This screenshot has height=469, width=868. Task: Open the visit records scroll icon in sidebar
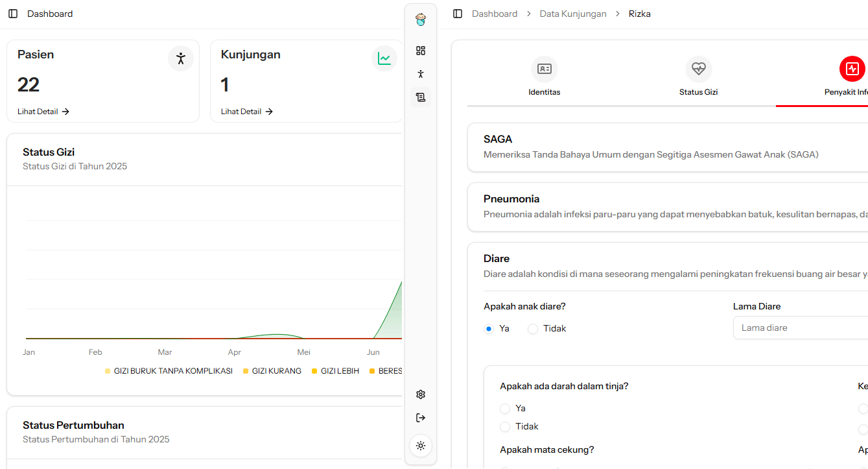421,97
